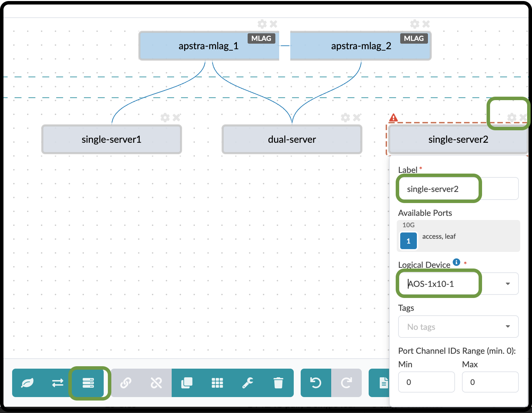Remove apstra-mlag_2 using its X icon
This screenshot has height=413, width=532.
coord(426,24)
